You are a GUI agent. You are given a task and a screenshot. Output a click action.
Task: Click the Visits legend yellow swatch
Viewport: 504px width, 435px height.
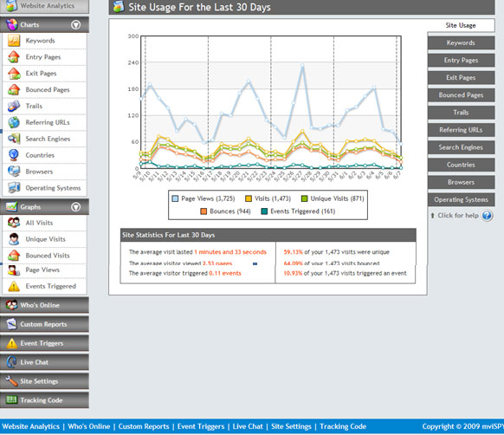point(249,198)
